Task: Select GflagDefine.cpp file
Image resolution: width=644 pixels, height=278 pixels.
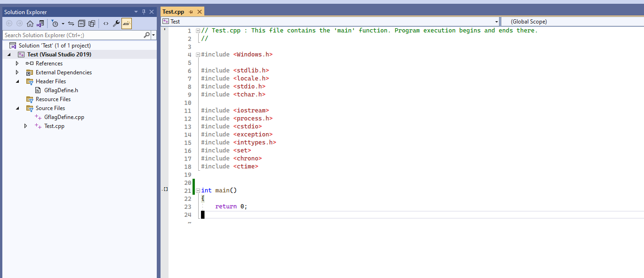Action: 64,117
